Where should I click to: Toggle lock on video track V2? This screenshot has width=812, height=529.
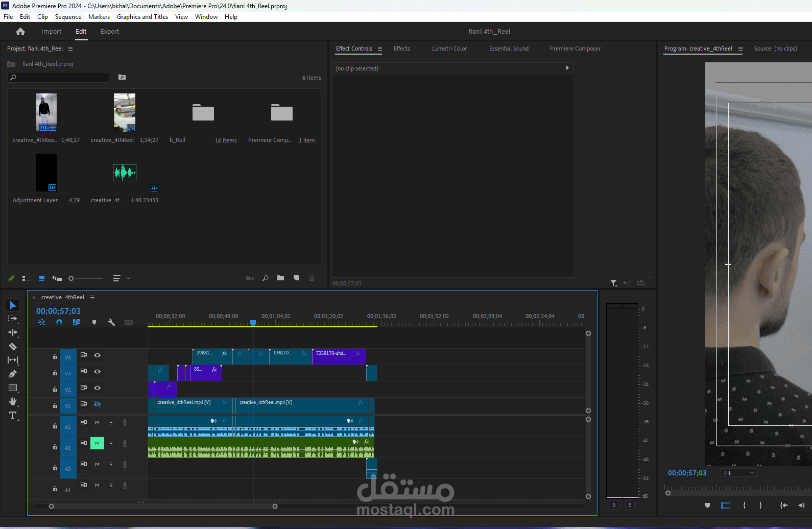(55, 390)
